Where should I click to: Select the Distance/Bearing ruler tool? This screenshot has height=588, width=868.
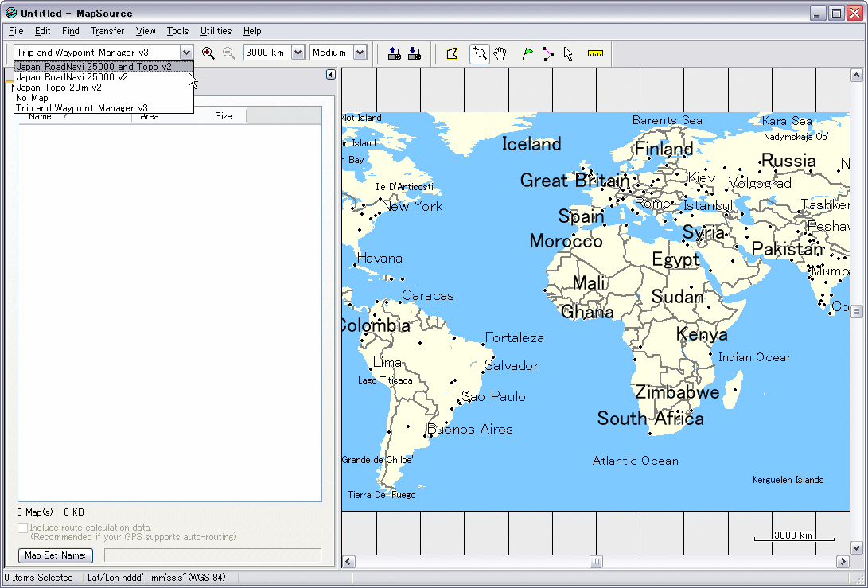pyautogui.click(x=595, y=53)
